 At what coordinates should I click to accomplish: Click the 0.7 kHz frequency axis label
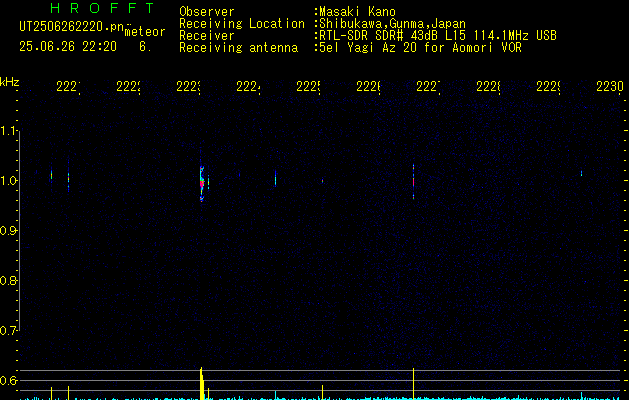[9, 331]
